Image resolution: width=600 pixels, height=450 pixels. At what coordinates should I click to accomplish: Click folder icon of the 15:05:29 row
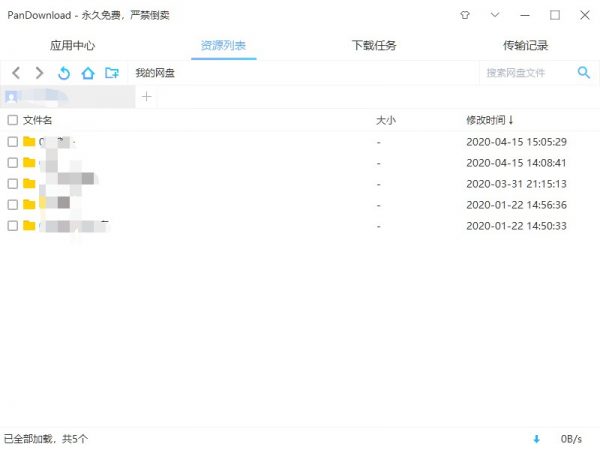point(29,142)
